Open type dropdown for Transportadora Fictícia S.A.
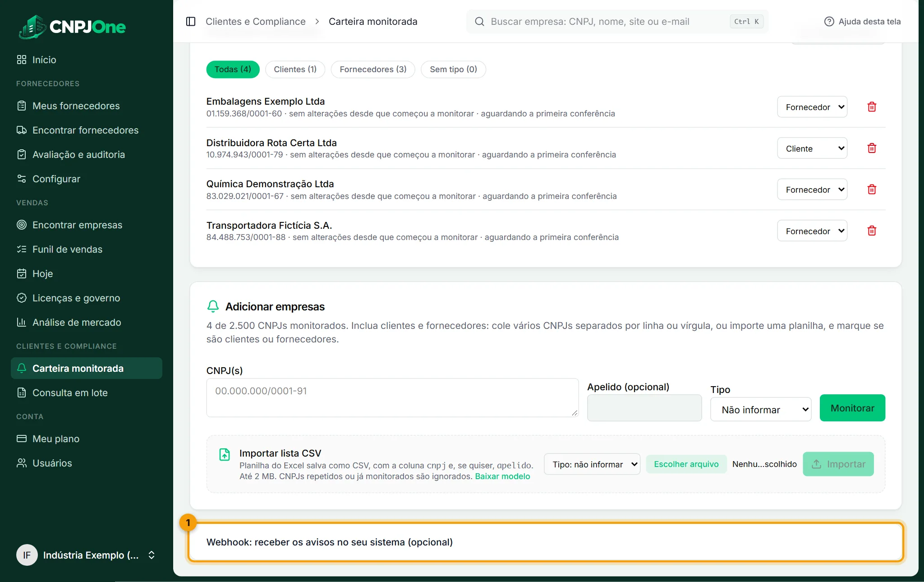 812,231
